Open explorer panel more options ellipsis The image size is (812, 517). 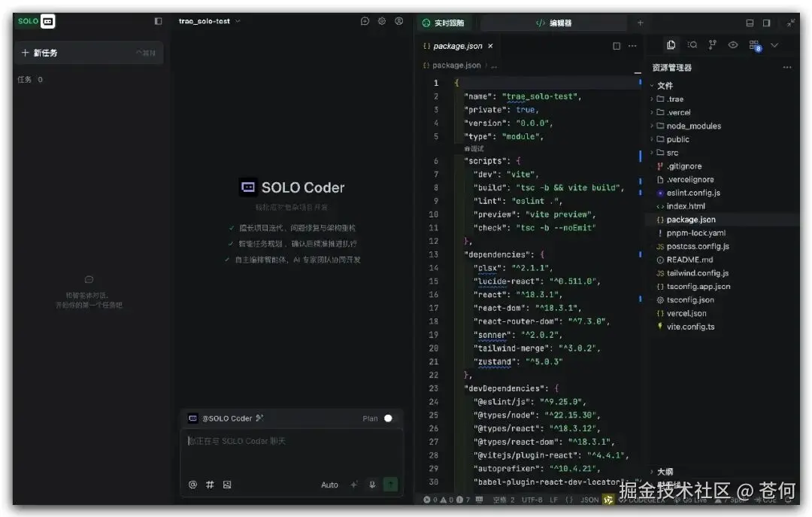tap(787, 68)
